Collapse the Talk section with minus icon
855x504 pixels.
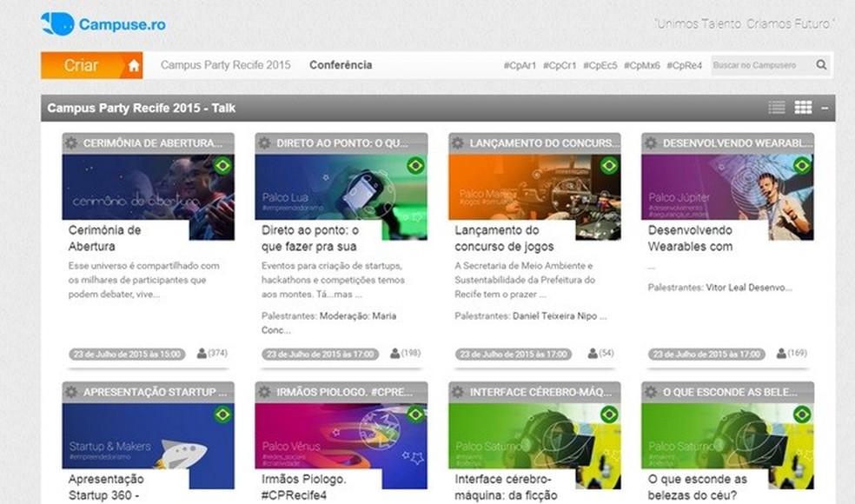[x=825, y=108]
